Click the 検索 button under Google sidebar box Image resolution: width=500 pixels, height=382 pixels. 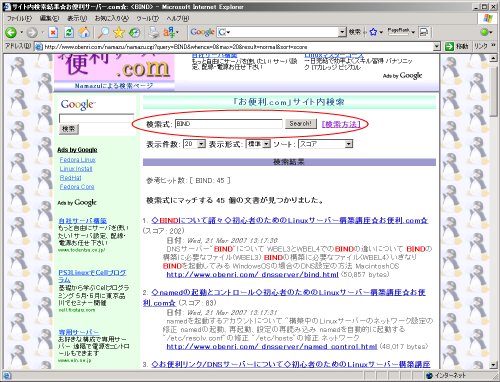(69, 129)
